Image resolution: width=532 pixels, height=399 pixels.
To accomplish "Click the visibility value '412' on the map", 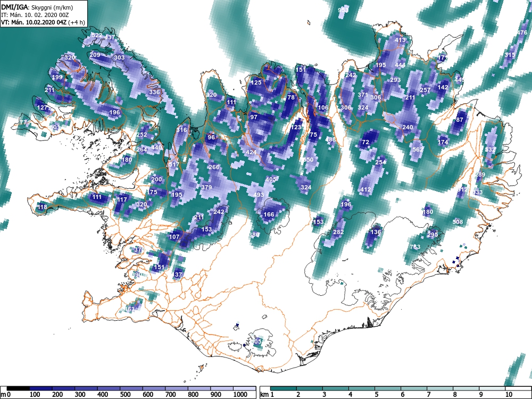I will click(x=365, y=190).
